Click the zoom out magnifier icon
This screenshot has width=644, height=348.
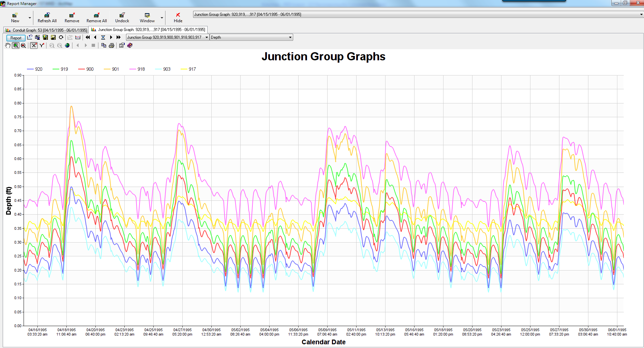click(x=23, y=45)
